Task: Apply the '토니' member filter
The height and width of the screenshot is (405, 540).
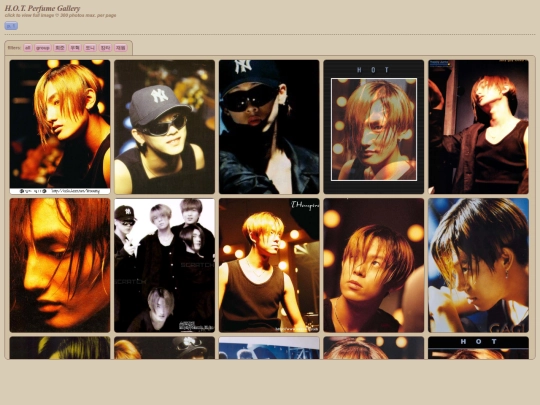Action: coord(90,48)
